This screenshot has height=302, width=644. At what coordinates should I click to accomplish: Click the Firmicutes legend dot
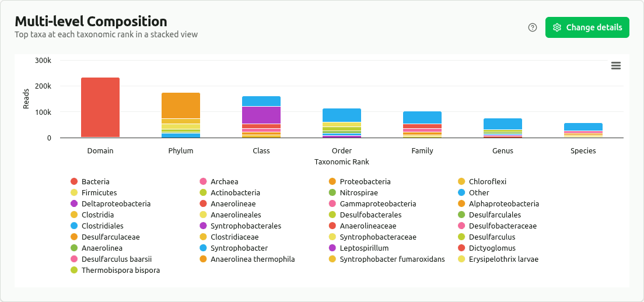click(x=74, y=193)
